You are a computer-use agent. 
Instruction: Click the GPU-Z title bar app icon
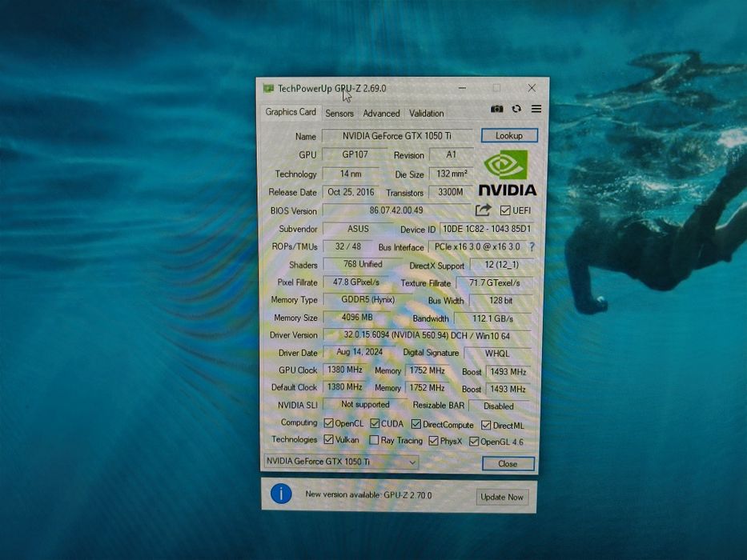269,89
